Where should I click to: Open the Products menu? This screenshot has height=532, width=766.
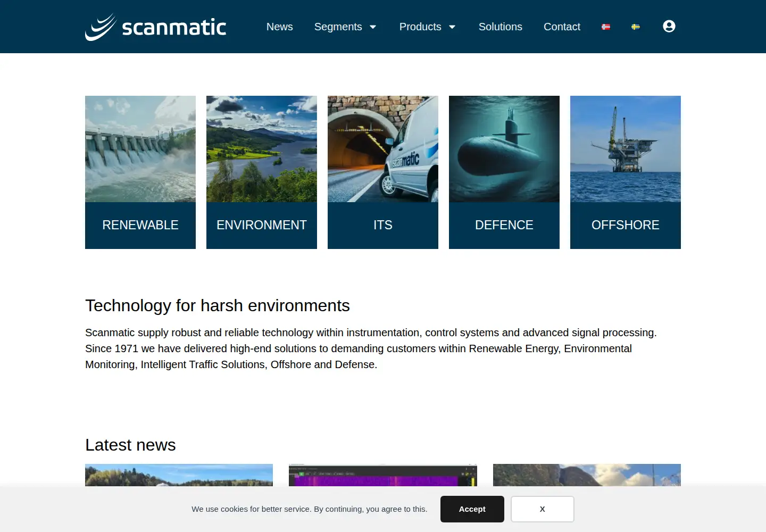420,27
